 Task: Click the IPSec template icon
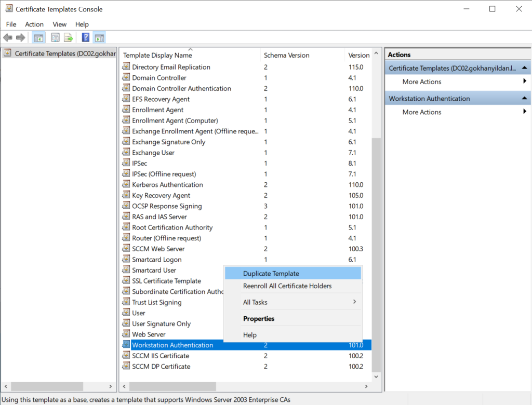click(x=126, y=163)
